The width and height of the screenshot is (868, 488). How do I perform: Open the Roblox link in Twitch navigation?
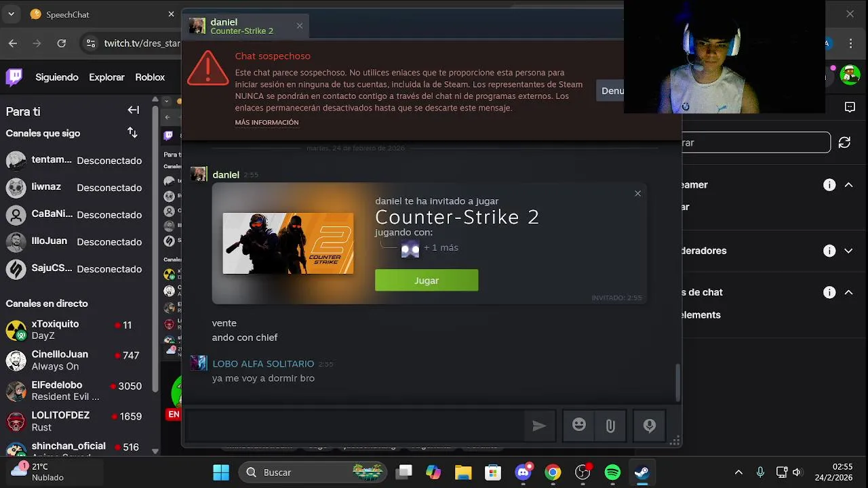(x=150, y=77)
